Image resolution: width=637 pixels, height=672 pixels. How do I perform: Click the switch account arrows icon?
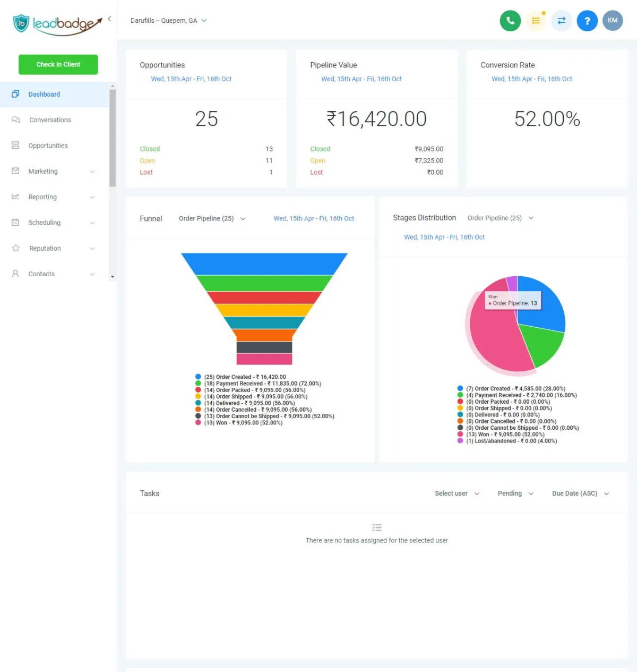point(562,21)
